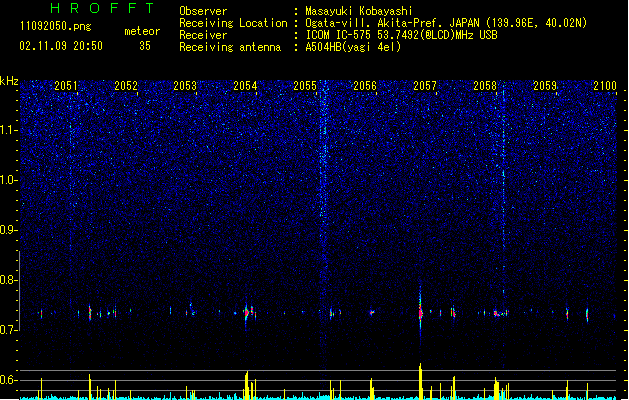Click the meteor count value 35
The height and width of the screenshot is (400, 629).
tap(145, 46)
